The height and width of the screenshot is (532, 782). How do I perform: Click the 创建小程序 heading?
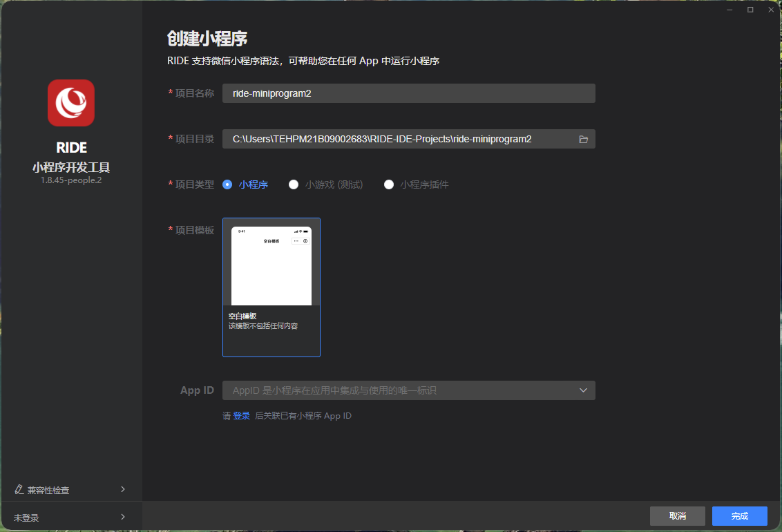click(207, 39)
